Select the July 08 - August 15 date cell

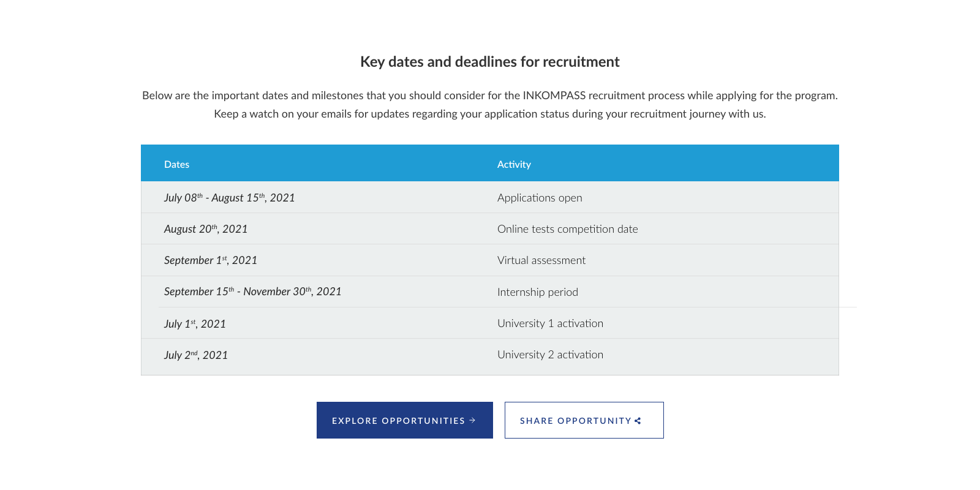pos(229,198)
